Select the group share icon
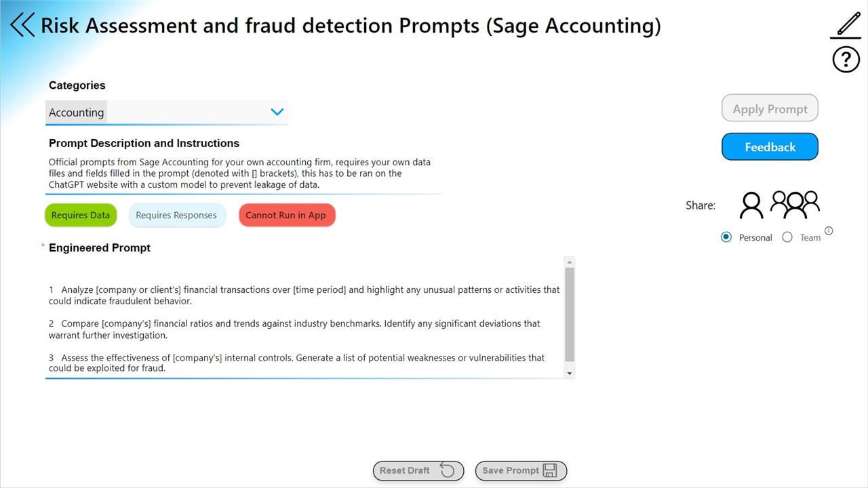Viewport: 868px width, 488px height. click(x=795, y=204)
